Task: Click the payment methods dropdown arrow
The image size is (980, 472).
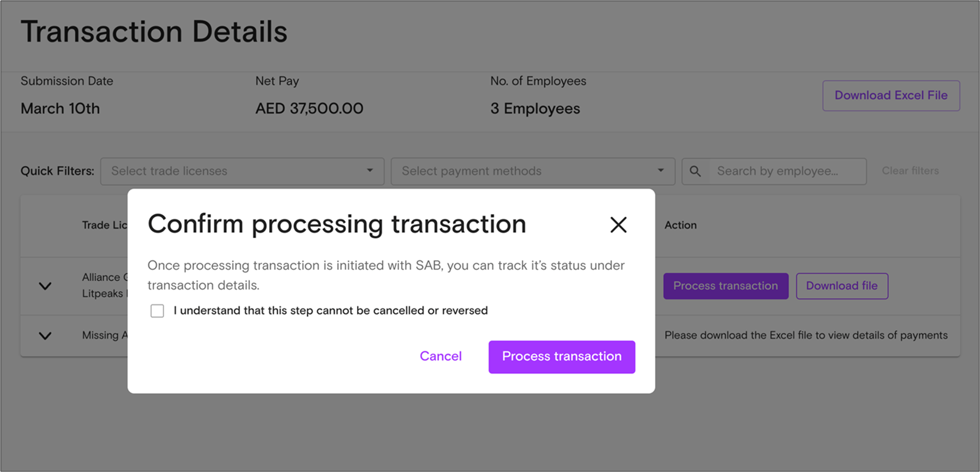Action: click(x=661, y=171)
